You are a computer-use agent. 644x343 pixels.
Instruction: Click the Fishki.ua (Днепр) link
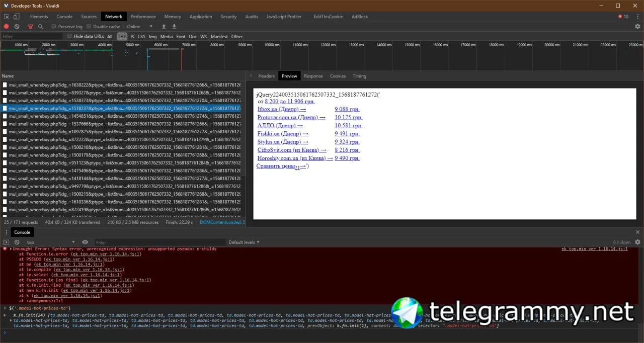coord(283,134)
